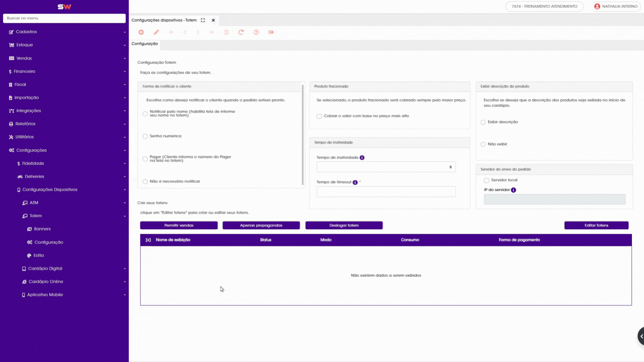Click the Cadastros edit icon in sidebar

click(x=11, y=32)
